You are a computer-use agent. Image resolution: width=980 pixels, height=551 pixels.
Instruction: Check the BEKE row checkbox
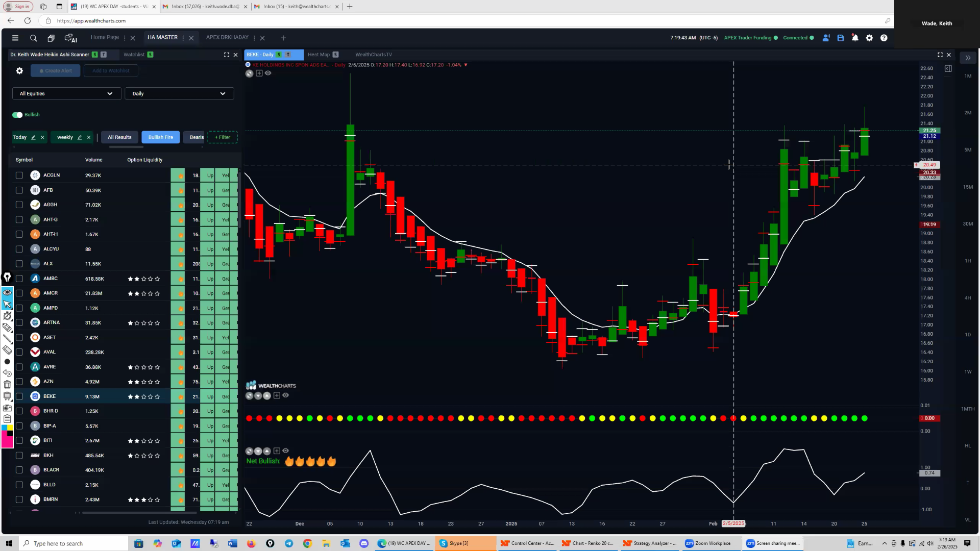[19, 396]
